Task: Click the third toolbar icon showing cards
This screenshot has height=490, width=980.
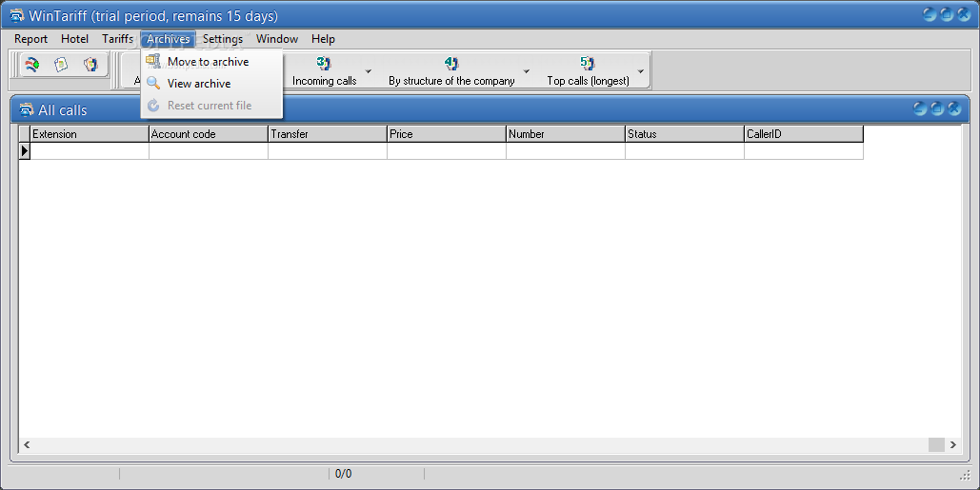Action: click(x=90, y=65)
